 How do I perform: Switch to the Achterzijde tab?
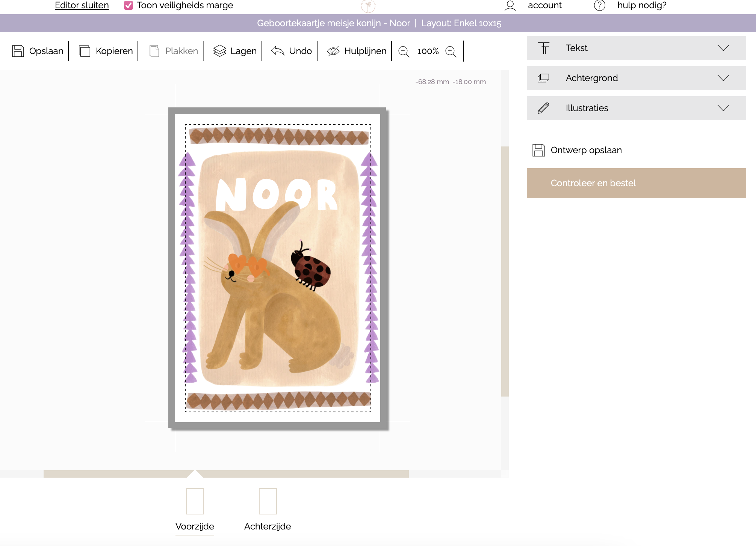267,526
